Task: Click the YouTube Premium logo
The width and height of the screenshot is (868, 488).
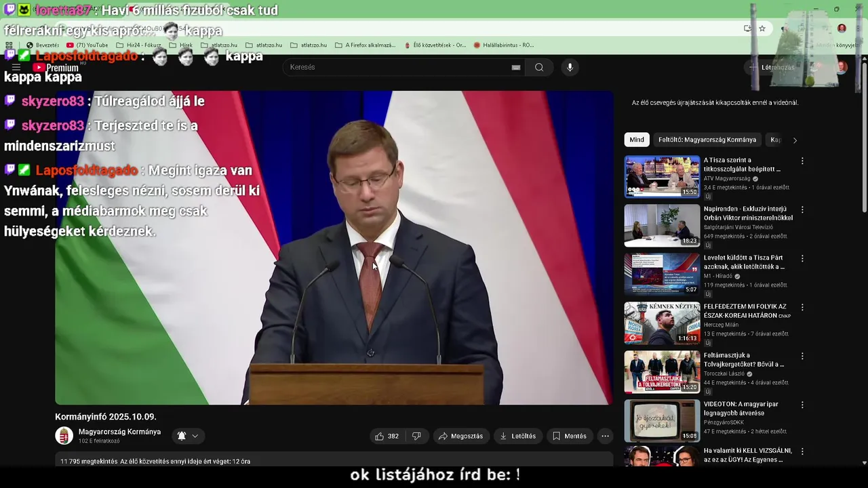Action: click(x=56, y=67)
